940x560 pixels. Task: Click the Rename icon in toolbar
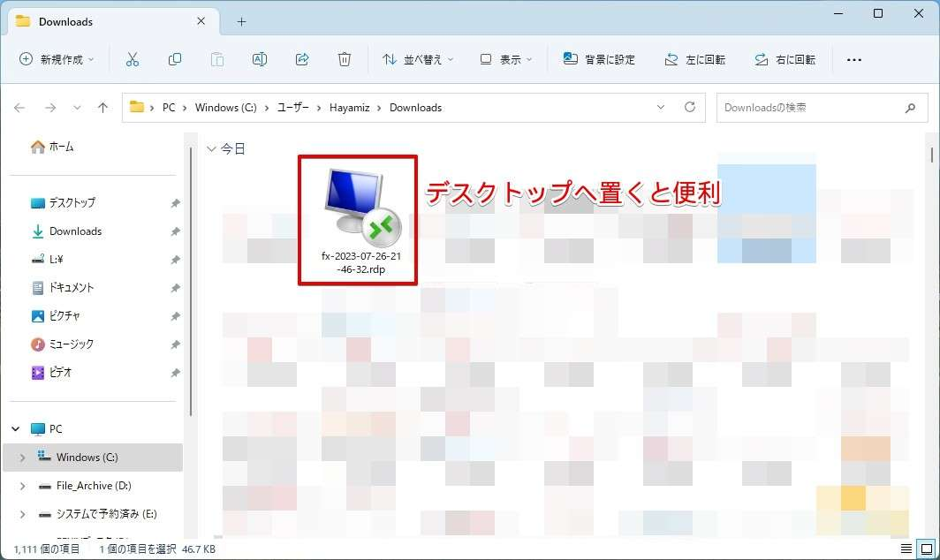(260, 59)
